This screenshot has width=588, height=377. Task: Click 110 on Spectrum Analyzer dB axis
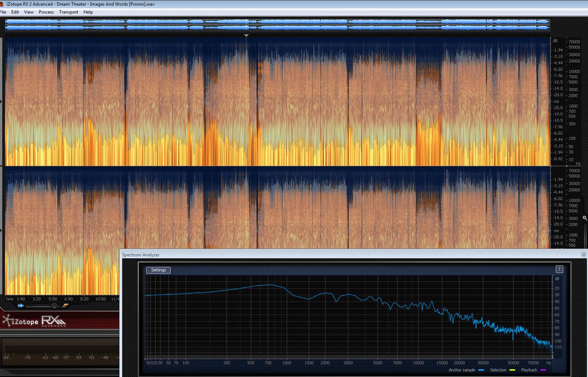pos(558,347)
